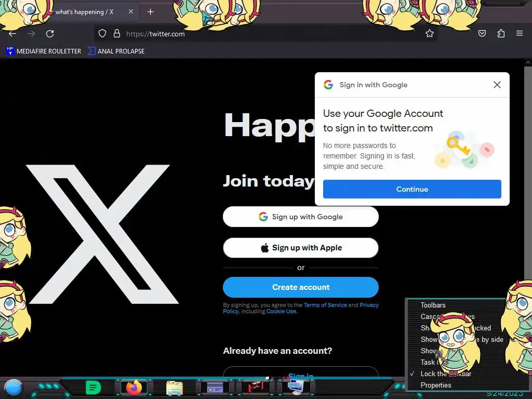Open the Cookie Use link
Screen dimensions: 532x399
(281, 311)
